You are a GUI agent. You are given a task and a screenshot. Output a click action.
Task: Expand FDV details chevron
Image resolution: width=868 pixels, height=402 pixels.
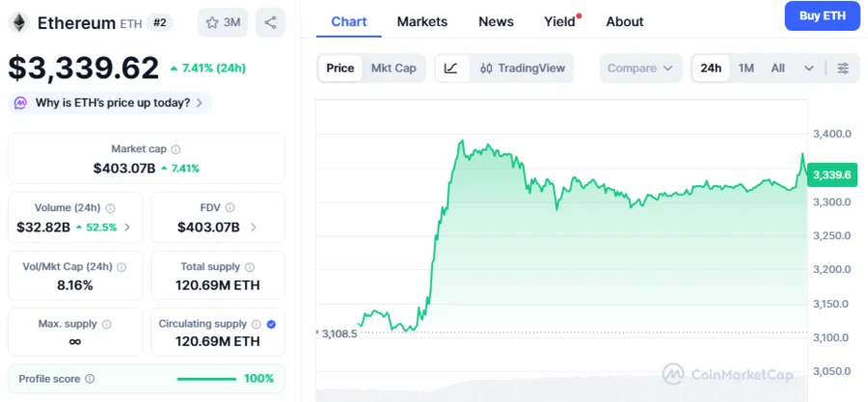point(254,228)
